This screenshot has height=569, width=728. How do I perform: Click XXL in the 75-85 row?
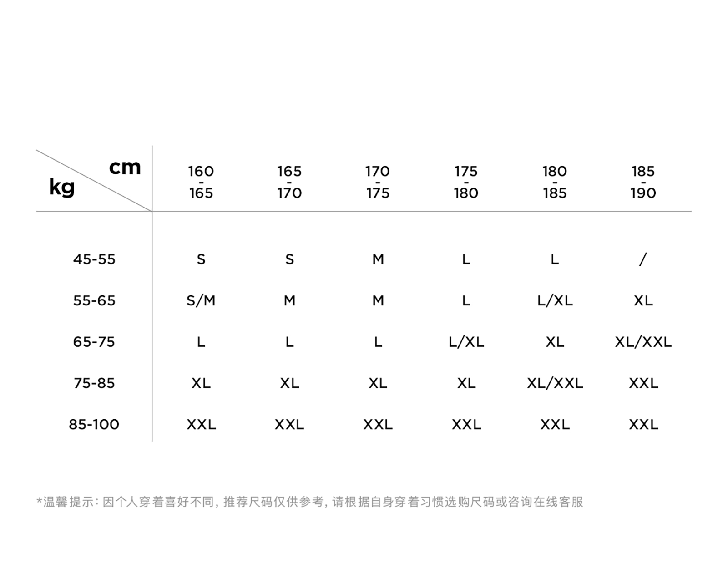pyautogui.click(x=643, y=383)
